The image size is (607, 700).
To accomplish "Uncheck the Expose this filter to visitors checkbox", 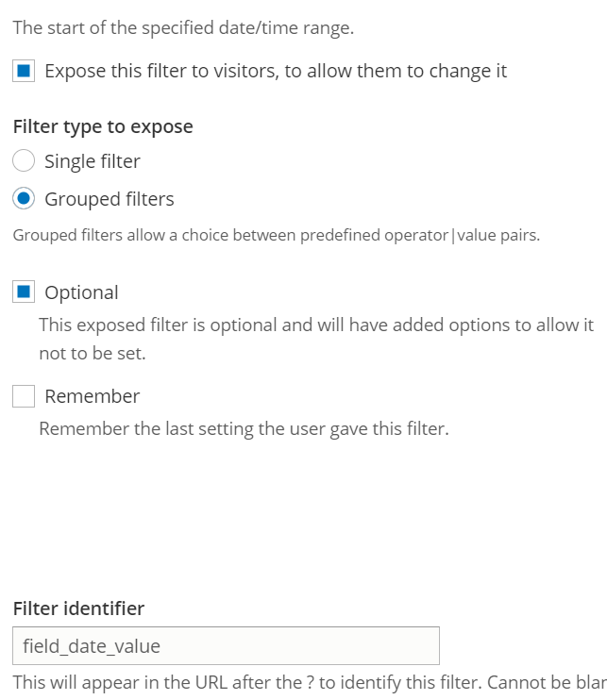I will tap(24, 72).
